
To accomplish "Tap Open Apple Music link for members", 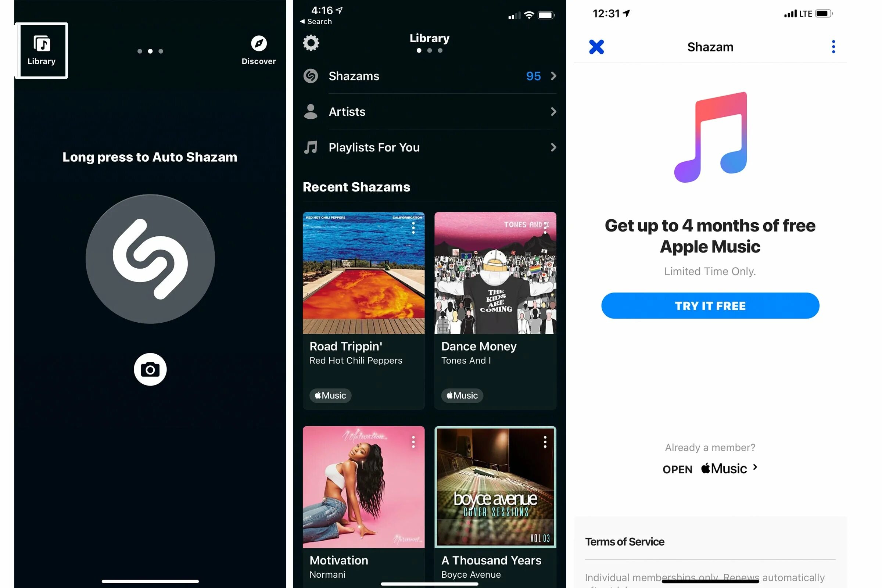I will [710, 469].
